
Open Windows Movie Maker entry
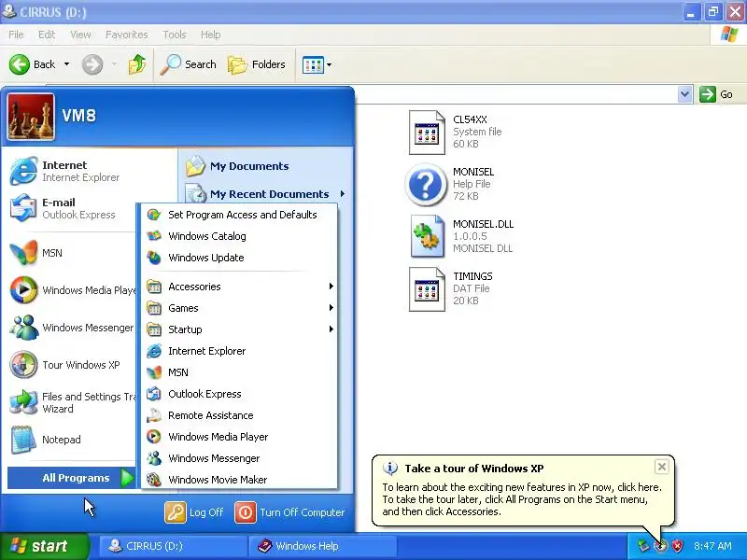[x=239, y=480]
